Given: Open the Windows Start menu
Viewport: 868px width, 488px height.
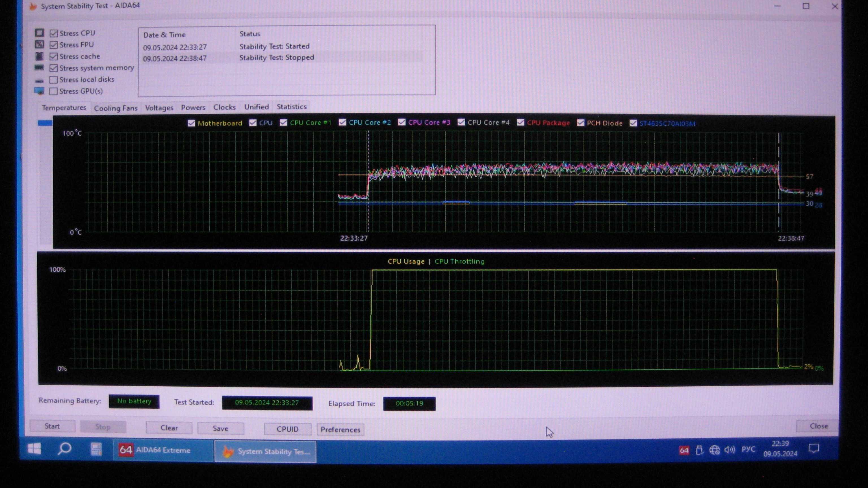Looking at the screenshot, I should 34,449.
